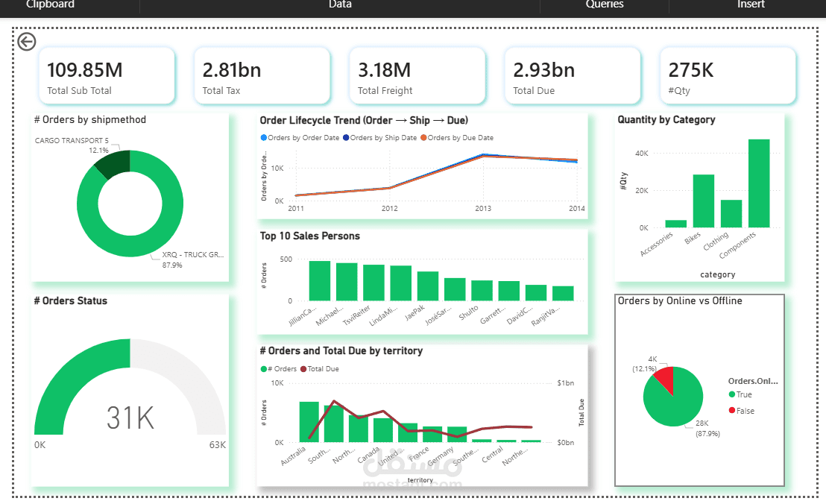Open the Clipboard menu

(x=50, y=5)
